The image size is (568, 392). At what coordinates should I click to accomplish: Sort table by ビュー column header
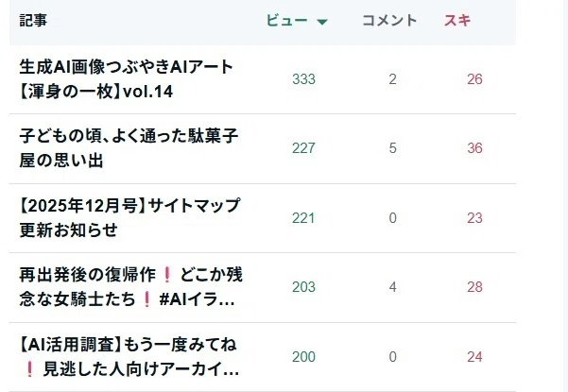pos(287,20)
